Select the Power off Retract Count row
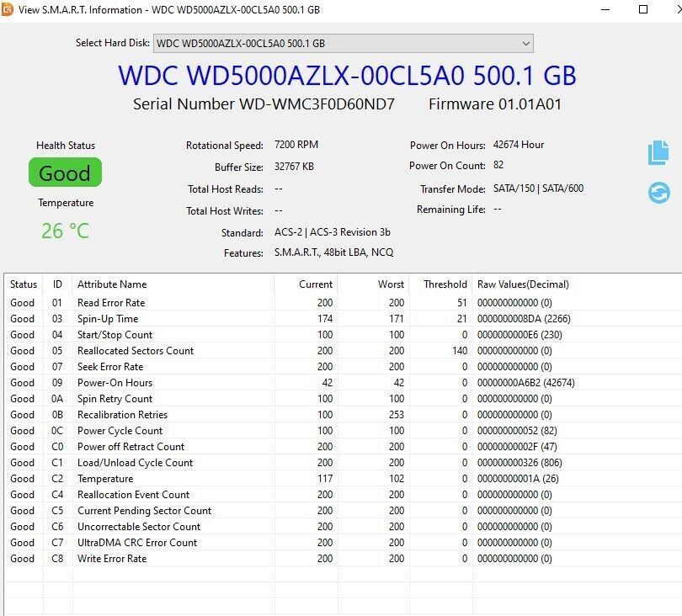682x616 pixels. click(343, 447)
